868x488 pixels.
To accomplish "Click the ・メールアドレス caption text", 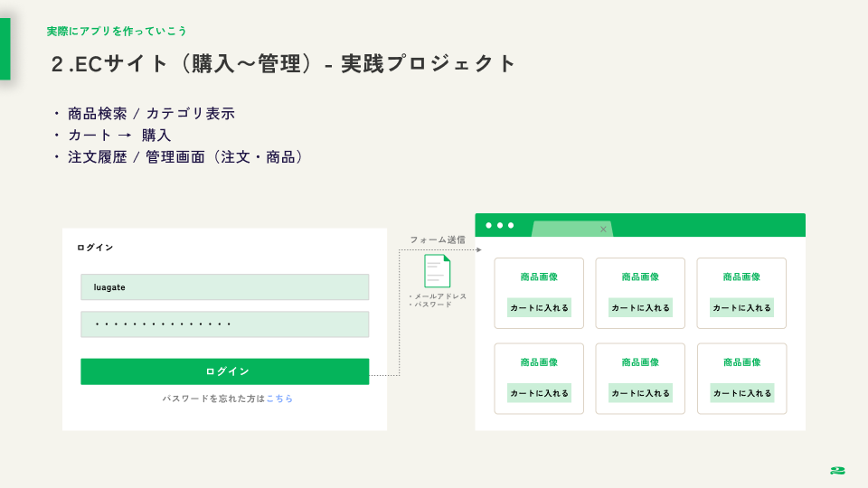I will click(438, 296).
